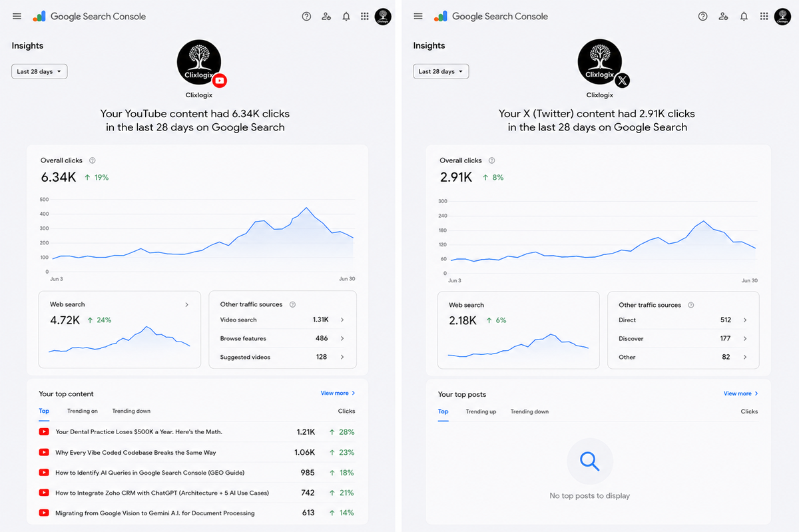Expand Direct traffic source chevron
Screen dimensions: 799x532
(745, 320)
